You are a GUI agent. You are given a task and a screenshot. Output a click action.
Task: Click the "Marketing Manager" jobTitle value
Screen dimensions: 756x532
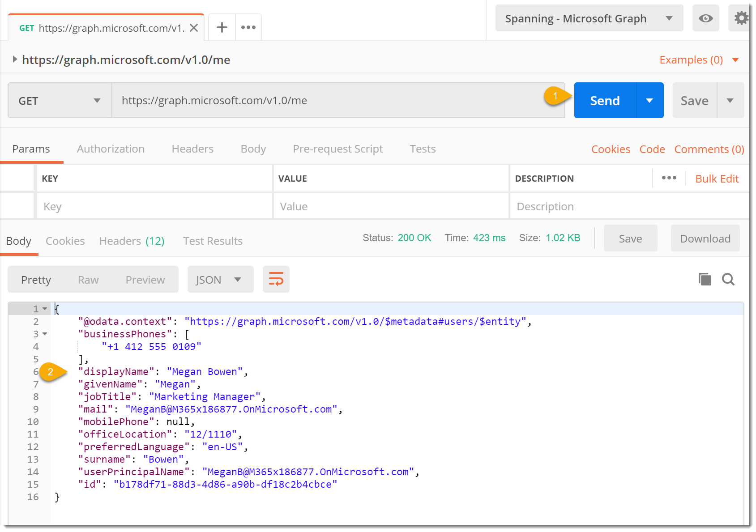pos(205,396)
